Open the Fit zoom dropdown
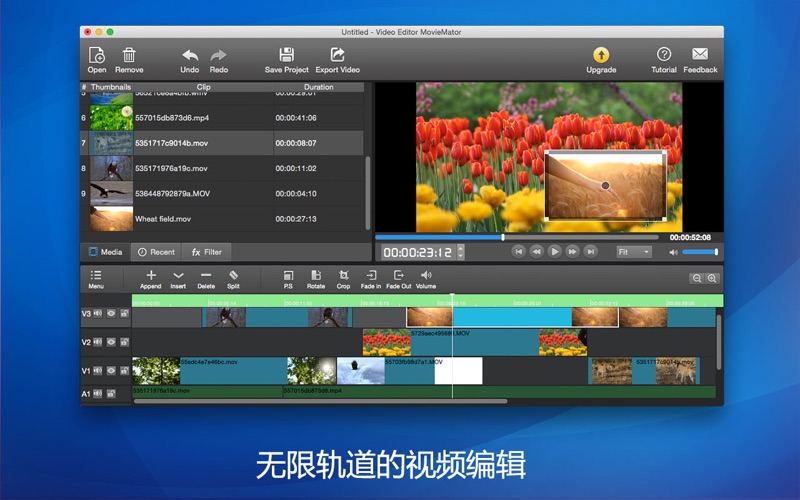 [x=634, y=252]
